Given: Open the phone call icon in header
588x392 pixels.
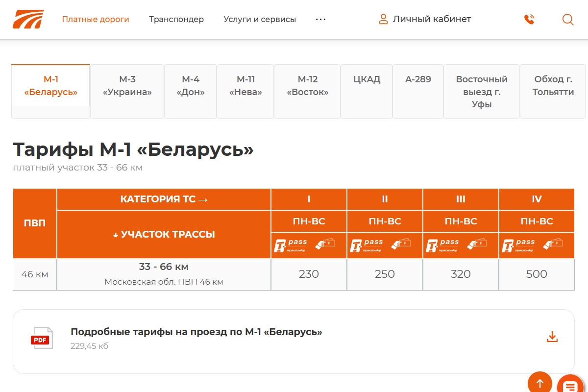Looking at the screenshot, I should pyautogui.click(x=529, y=19).
